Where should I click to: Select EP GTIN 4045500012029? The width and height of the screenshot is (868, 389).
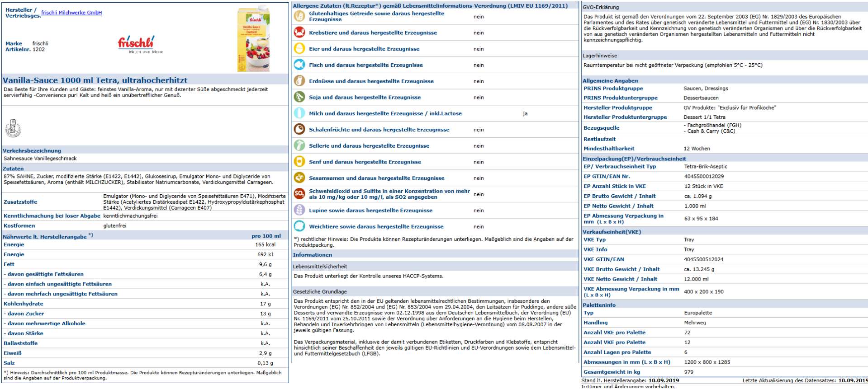[x=704, y=177]
